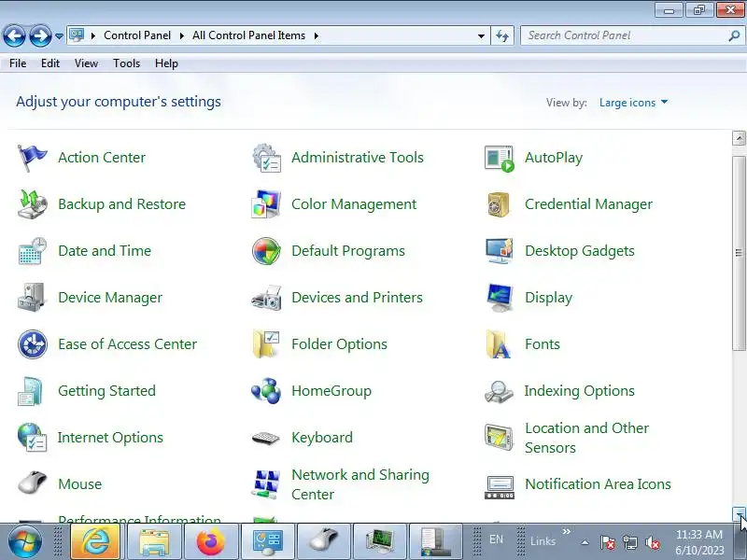This screenshot has width=747, height=560.
Task: Open the View menu
Action: point(86,63)
